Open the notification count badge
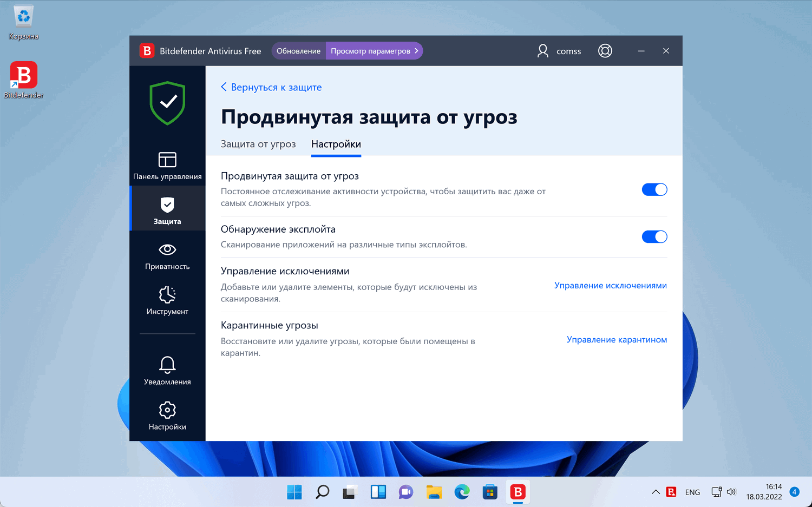This screenshot has height=507, width=812. pos(794,492)
